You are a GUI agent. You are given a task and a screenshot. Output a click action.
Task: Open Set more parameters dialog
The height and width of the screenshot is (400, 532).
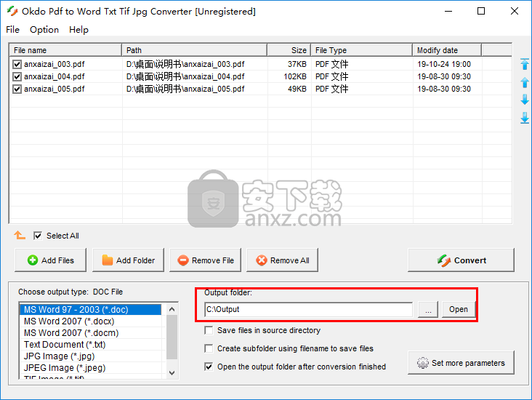click(x=461, y=363)
